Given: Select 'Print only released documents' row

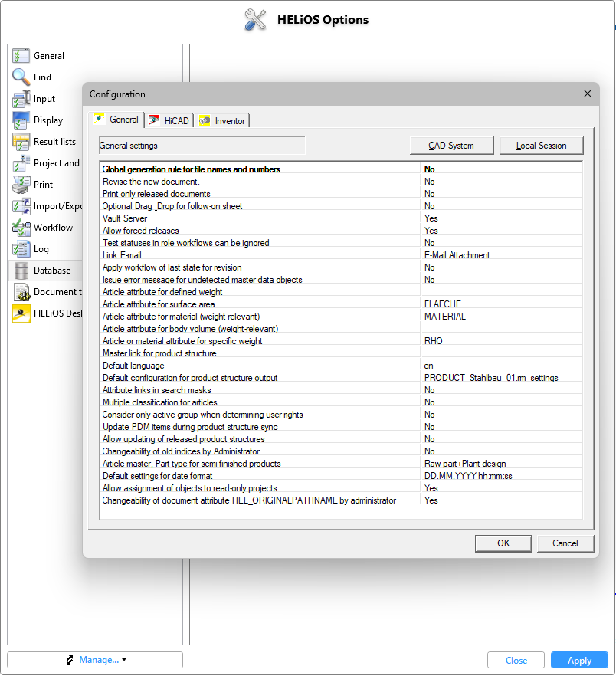Looking at the screenshot, I should click(341, 194).
